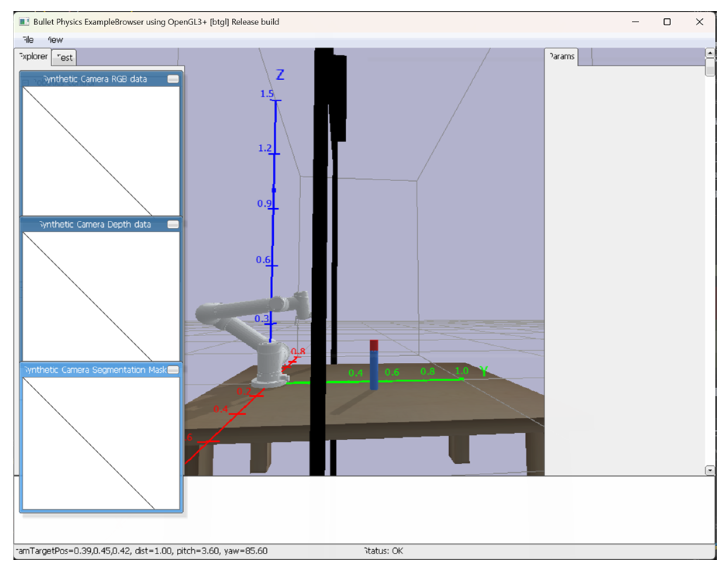Open the File menu
The height and width of the screenshot is (571, 728).
(x=28, y=40)
